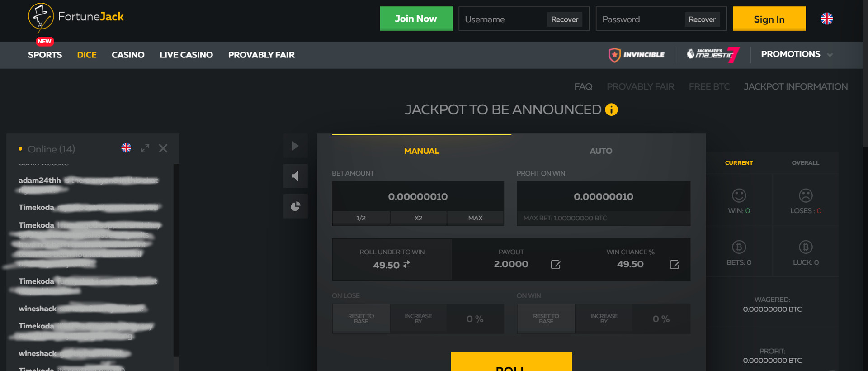Viewport: 868px width, 371px height.
Task: Expand the Promotions dropdown arrow
Action: (x=830, y=55)
